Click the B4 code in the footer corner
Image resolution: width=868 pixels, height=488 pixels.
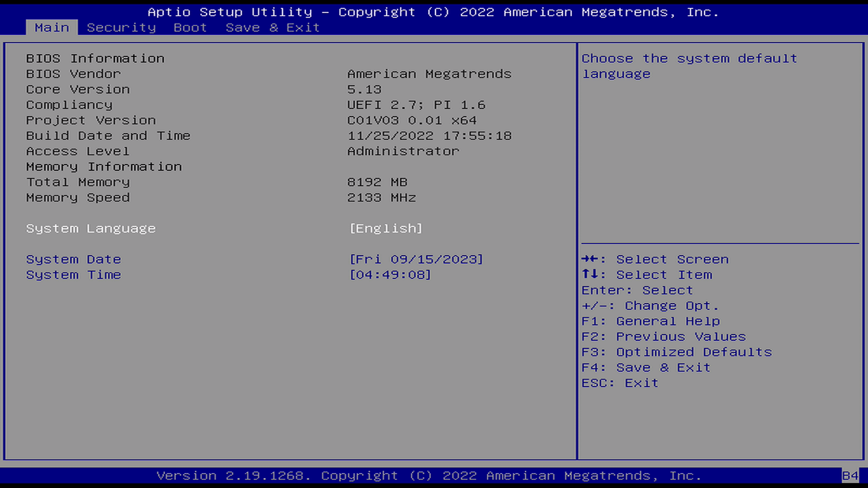pos(850,476)
